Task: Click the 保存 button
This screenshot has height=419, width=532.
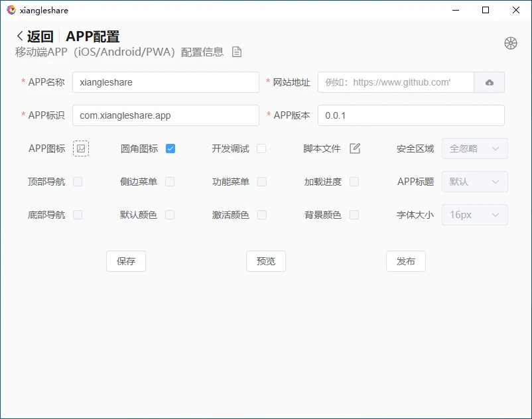Action: pyautogui.click(x=126, y=261)
